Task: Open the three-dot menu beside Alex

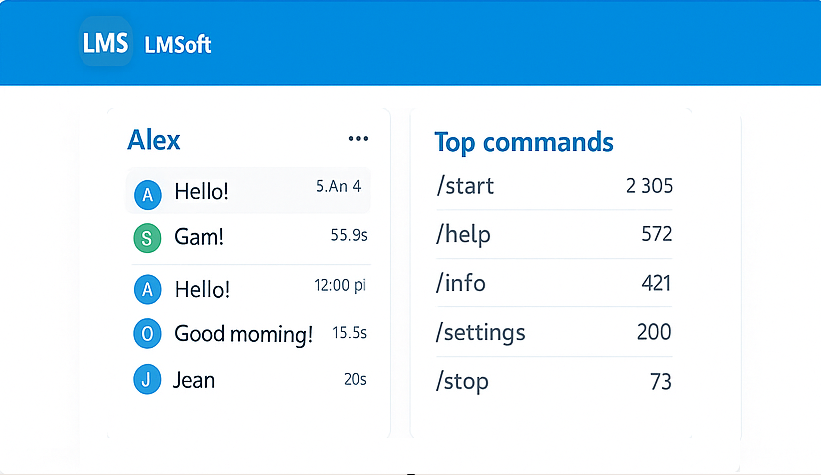Action: [x=358, y=139]
